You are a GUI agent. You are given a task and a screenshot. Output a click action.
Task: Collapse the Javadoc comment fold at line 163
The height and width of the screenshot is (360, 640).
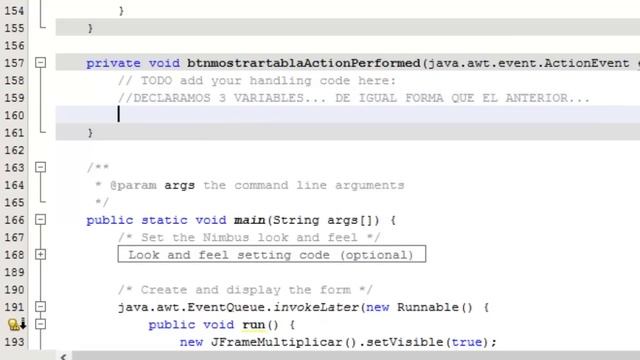coord(40,167)
